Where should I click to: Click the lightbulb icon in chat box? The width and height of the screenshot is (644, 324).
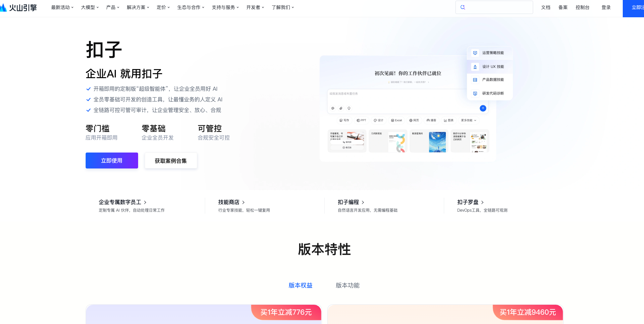349,108
